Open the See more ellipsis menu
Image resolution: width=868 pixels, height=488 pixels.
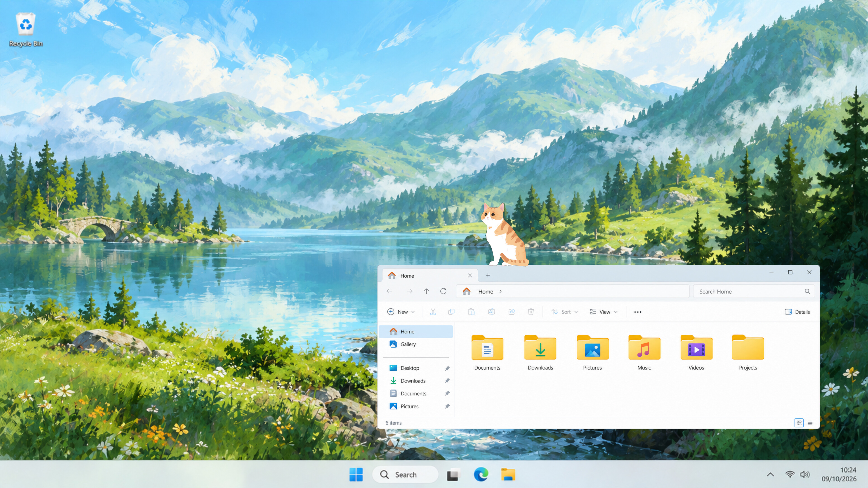pos(637,312)
